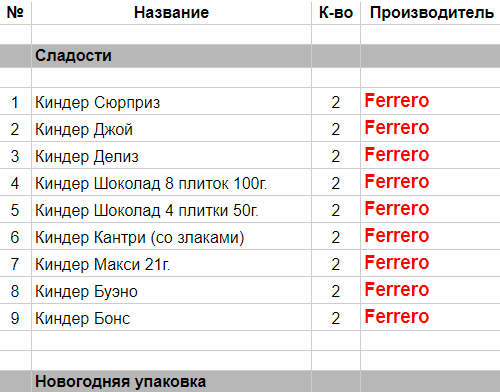Image resolution: width=500 pixels, height=392 pixels.
Task: Select the К-во column header
Action: [x=336, y=13]
